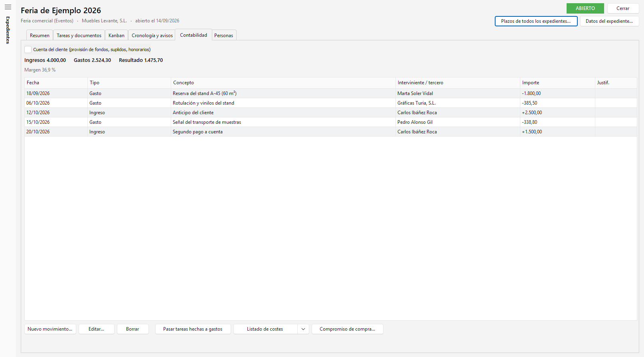Click the Muebles Levante, S.L. subtitle

(104, 21)
